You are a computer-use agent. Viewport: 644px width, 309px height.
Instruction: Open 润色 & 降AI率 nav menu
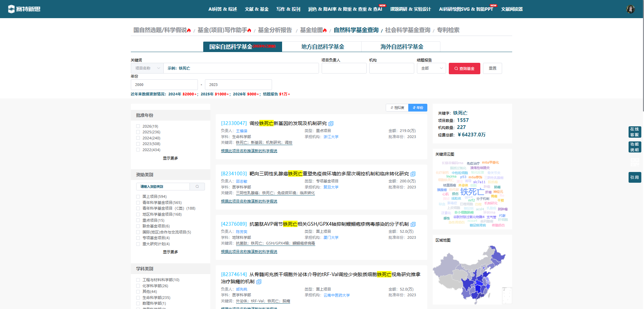tap(345, 9)
